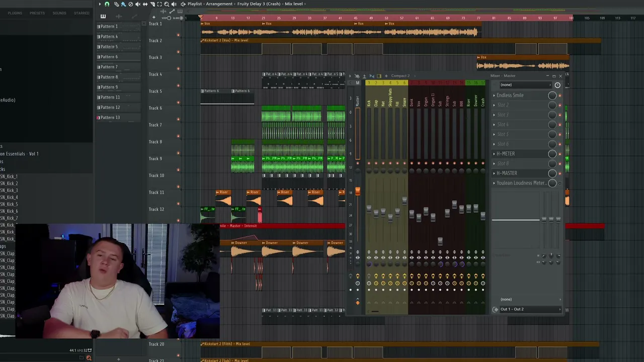Expand the H-METER slot menu arrow
644x362 pixels.
click(494, 154)
